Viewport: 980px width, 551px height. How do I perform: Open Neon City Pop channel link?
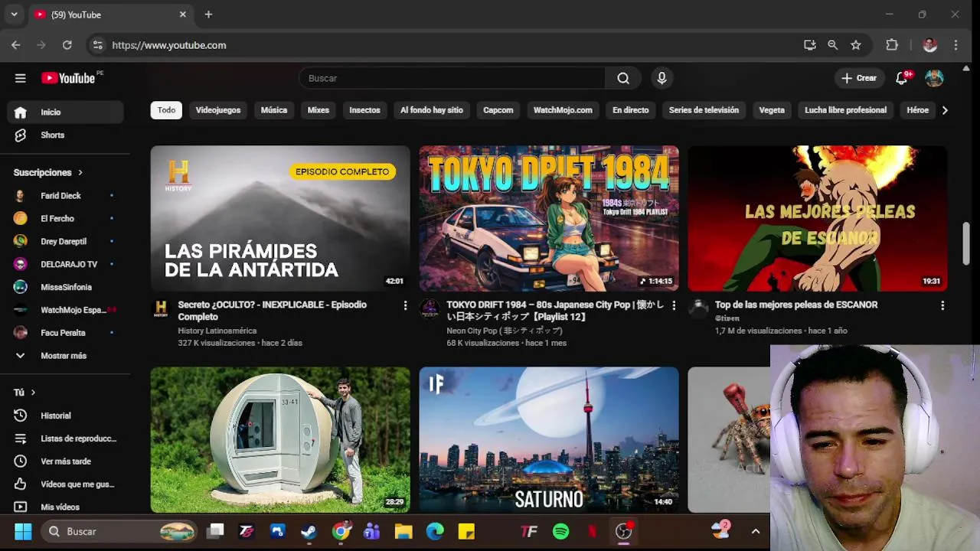[505, 331]
